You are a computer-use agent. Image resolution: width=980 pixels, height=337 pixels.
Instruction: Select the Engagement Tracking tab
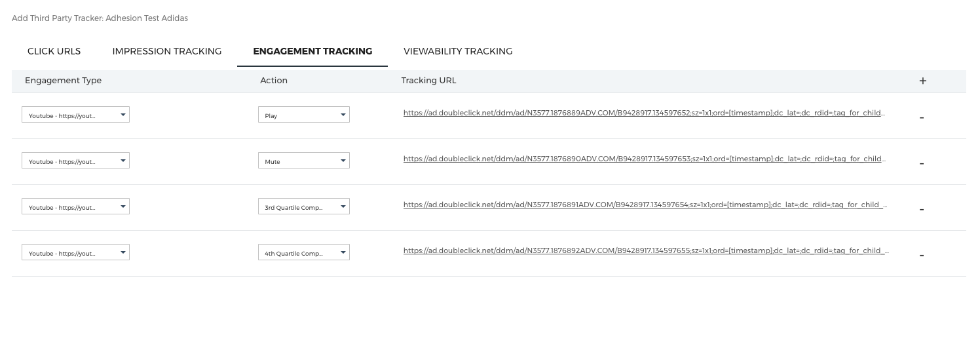pyautogui.click(x=312, y=51)
